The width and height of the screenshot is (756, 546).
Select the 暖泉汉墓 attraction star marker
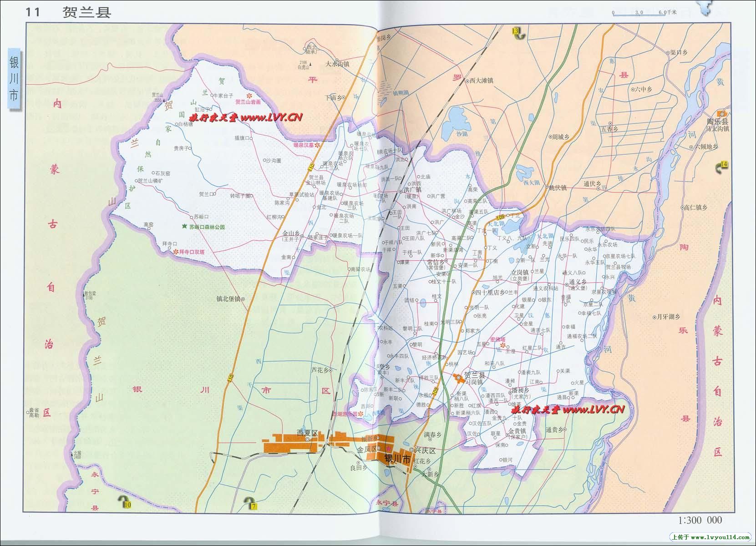[x=318, y=145]
